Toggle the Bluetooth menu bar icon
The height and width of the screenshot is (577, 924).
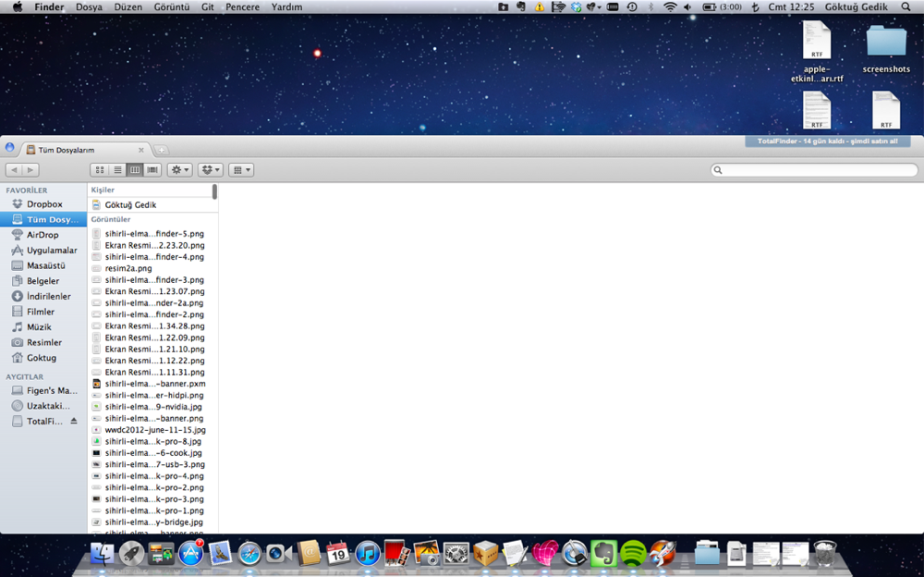(x=650, y=6)
